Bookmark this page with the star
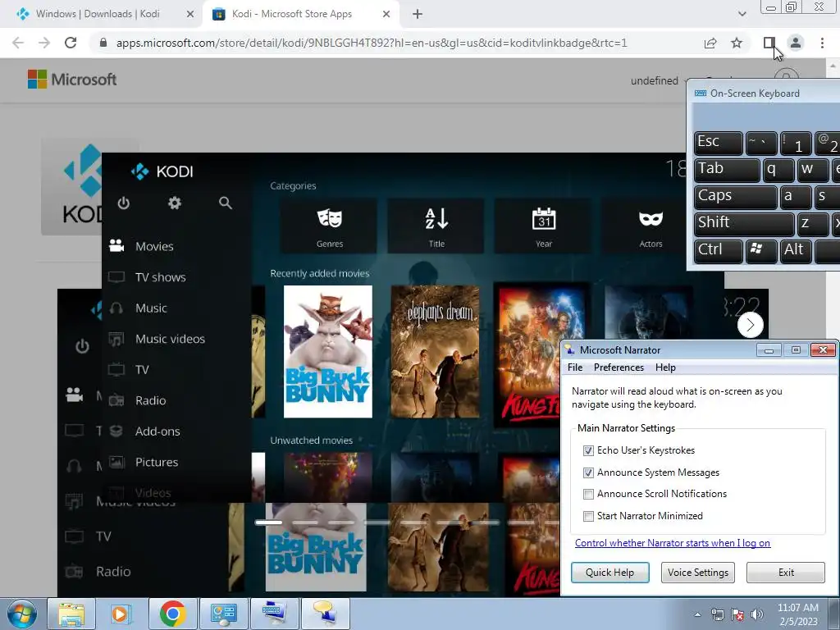The image size is (840, 630). [737, 43]
